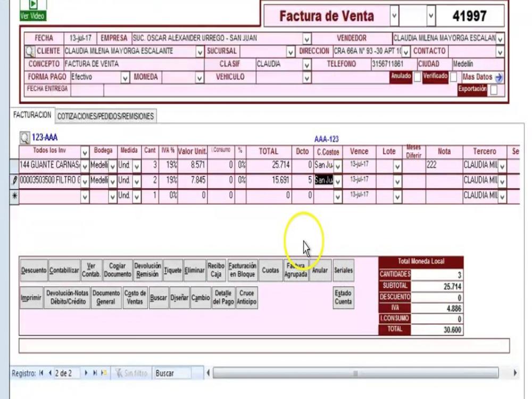Viewport: 532px width, 399px height.
Task: Click the Sin filtro filter icon
Action: click(x=119, y=373)
